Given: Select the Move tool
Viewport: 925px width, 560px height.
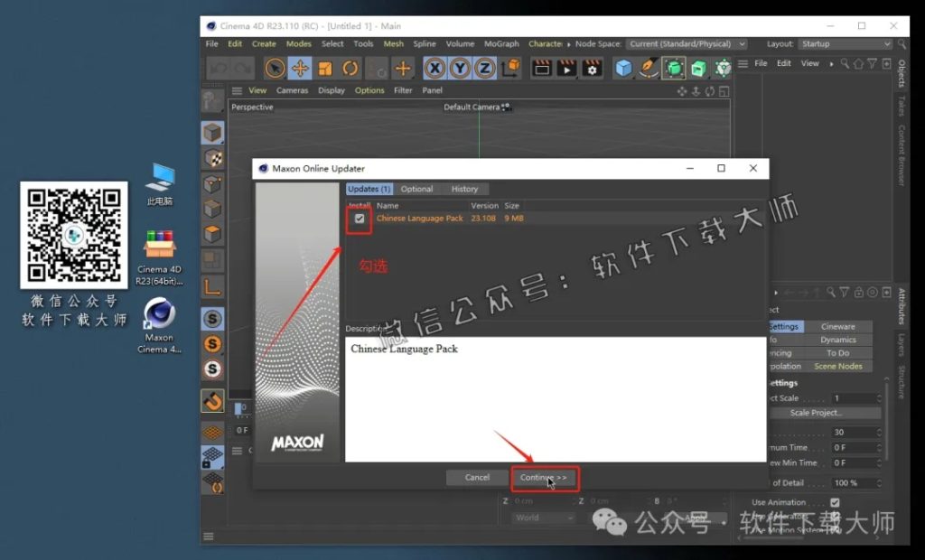Looking at the screenshot, I should pos(300,68).
